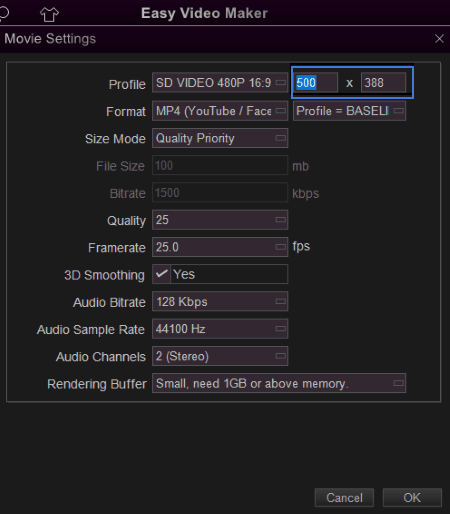Open the Audio Bitrate dropdown
Image resolution: width=450 pixels, height=514 pixels.
[x=220, y=302]
